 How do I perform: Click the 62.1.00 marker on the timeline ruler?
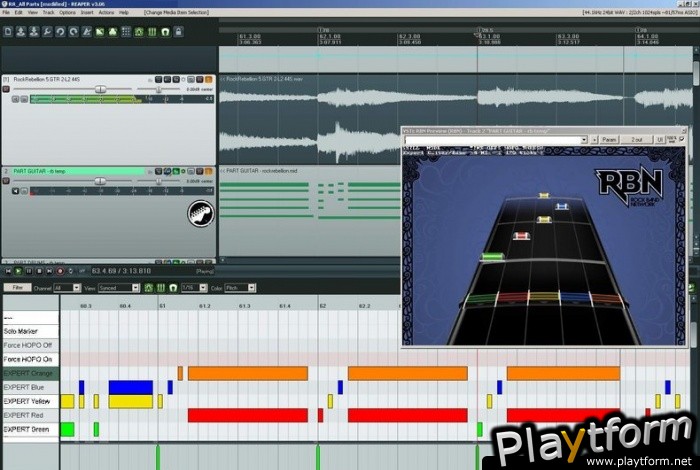click(x=329, y=36)
